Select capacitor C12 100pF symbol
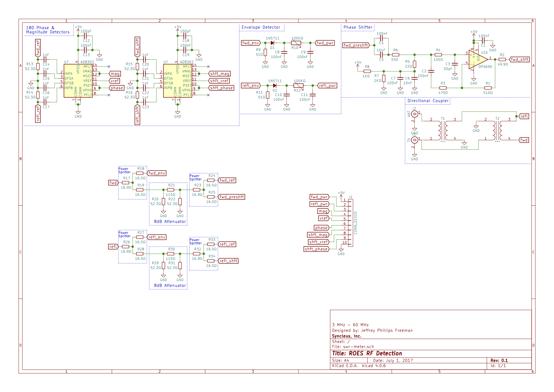The image size is (554, 392). coord(85,36)
